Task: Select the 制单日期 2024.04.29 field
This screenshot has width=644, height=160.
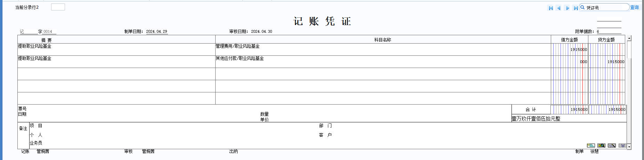Action: (x=156, y=31)
